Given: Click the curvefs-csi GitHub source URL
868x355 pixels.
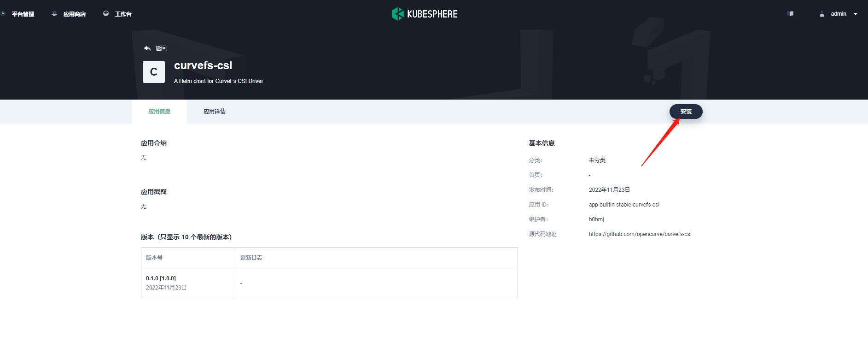Looking at the screenshot, I should tap(640, 234).
